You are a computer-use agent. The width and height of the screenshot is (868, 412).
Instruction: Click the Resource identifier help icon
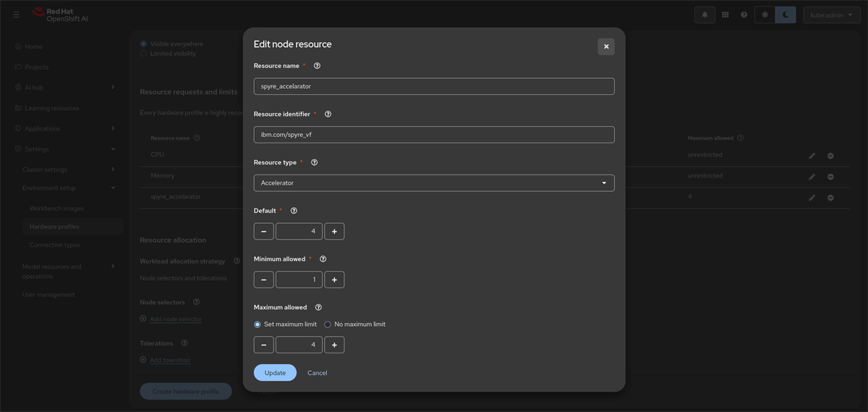[328, 114]
